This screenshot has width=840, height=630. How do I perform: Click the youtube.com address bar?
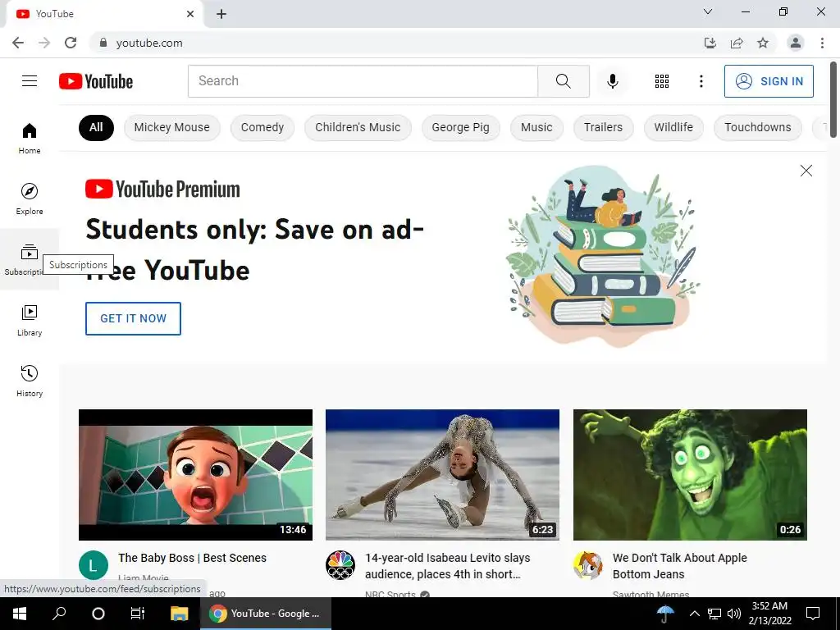pyautogui.click(x=396, y=43)
